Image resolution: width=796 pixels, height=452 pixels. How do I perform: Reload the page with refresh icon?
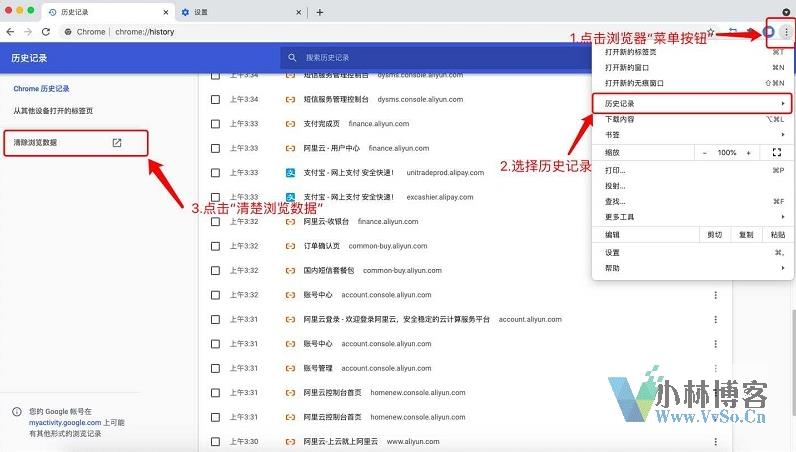[46, 31]
